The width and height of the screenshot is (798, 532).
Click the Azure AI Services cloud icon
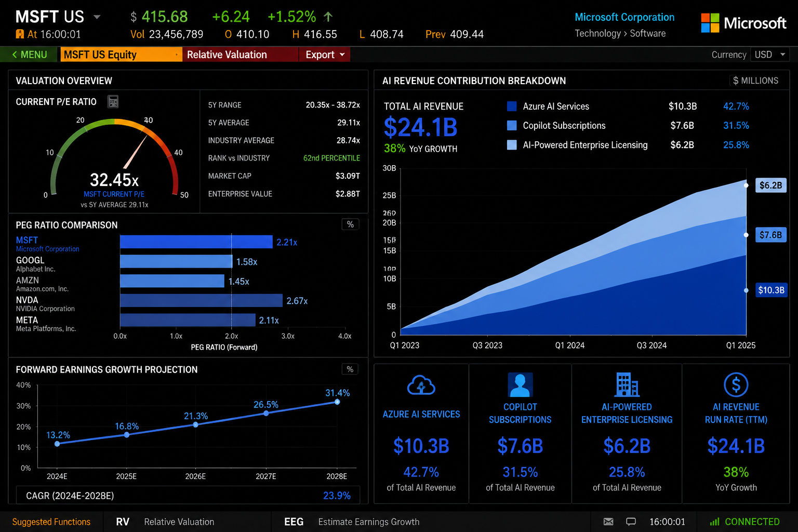421,385
